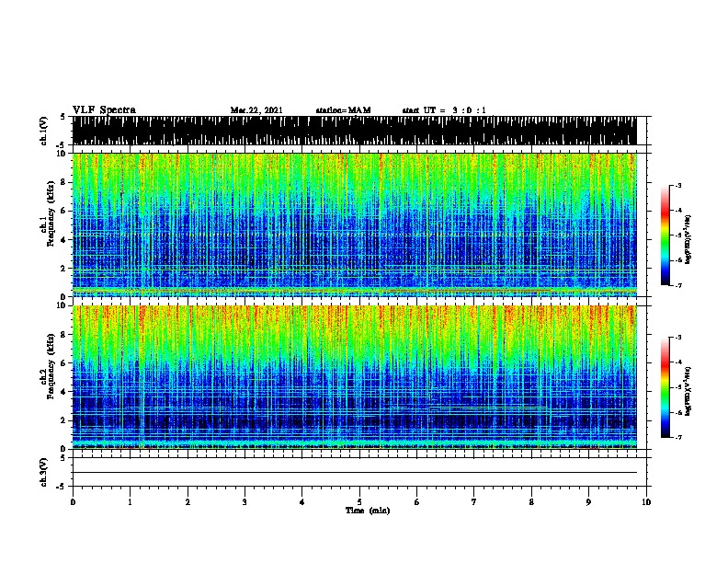Click time axis tick label "0"
Viewport: 728px width, 563px height.
coord(73,502)
